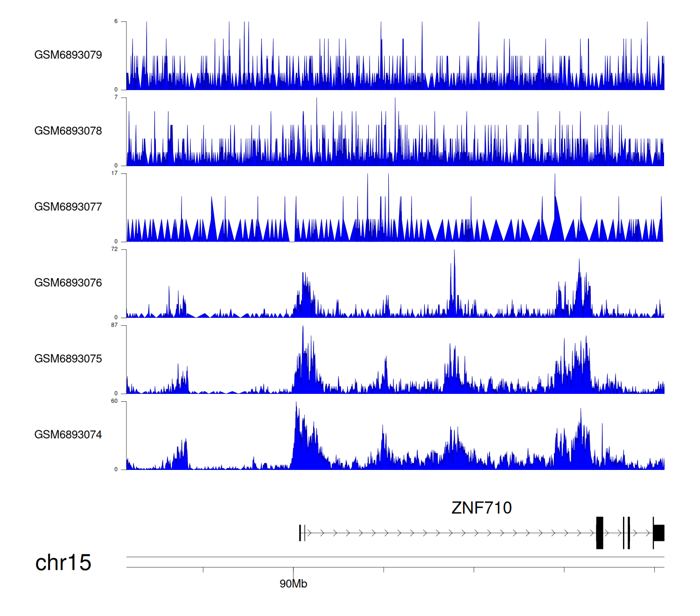Select the GSM6893074 track name
The image size is (700, 616).
(x=68, y=434)
